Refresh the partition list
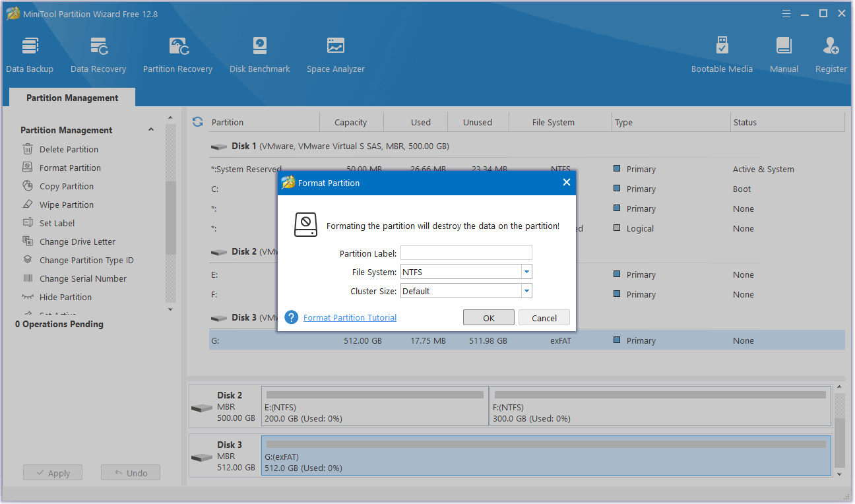855x504 pixels. click(197, 122)
